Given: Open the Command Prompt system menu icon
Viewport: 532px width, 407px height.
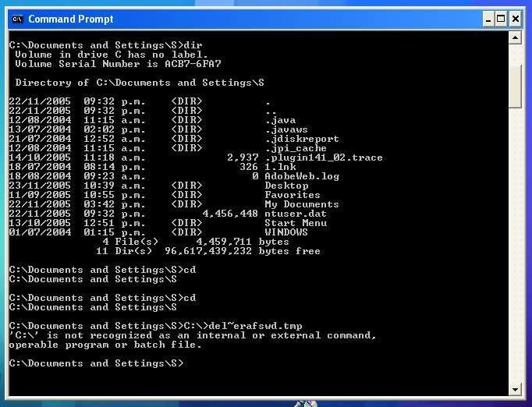Looking at the screenshot, I should point(17,19).
